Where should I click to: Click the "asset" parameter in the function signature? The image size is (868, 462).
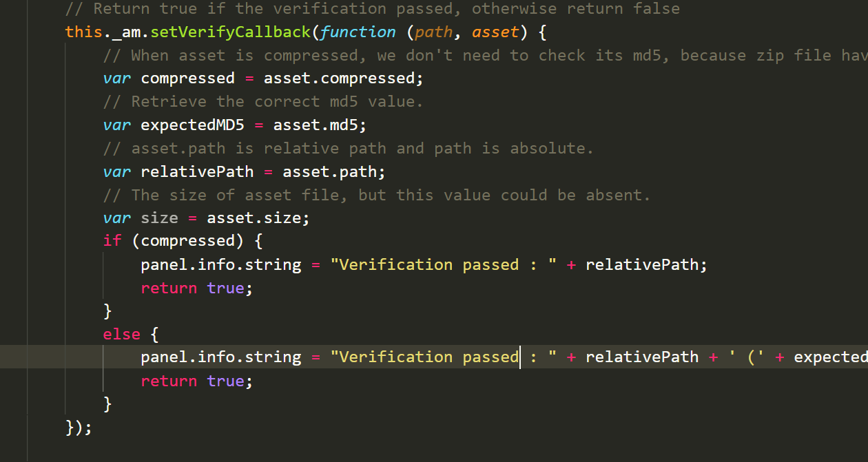495,32
